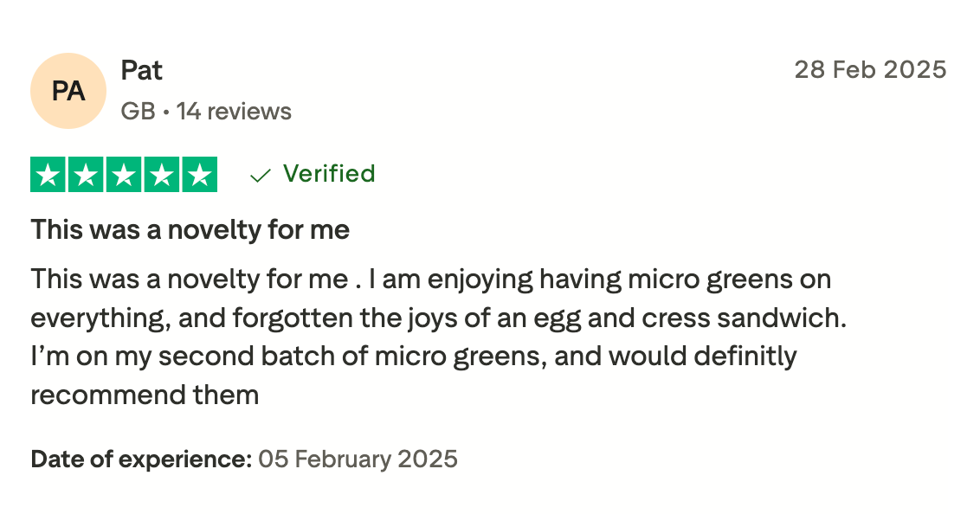Select the third green rating star

point(124,175)
